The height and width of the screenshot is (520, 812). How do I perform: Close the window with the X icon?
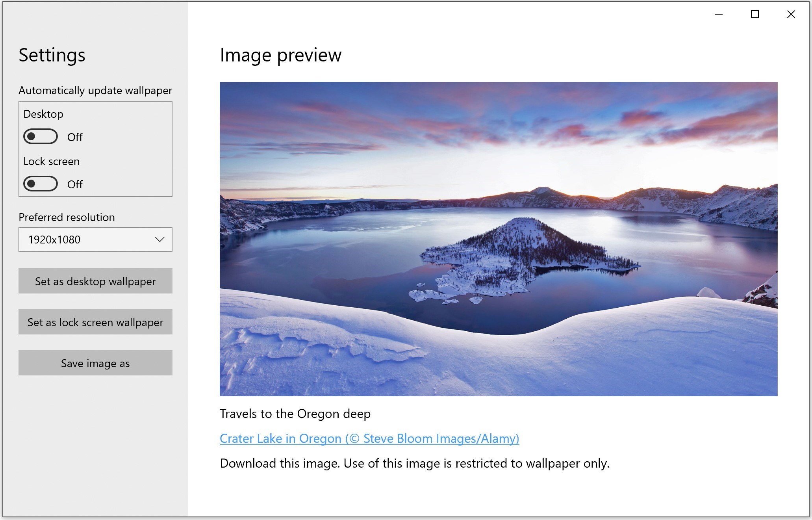791,15
